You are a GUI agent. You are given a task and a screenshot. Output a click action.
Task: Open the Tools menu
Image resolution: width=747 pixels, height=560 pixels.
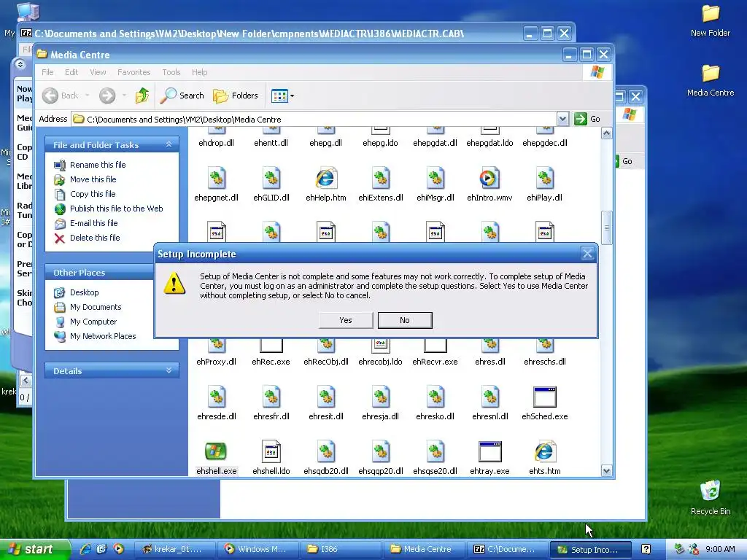(171, 72)
